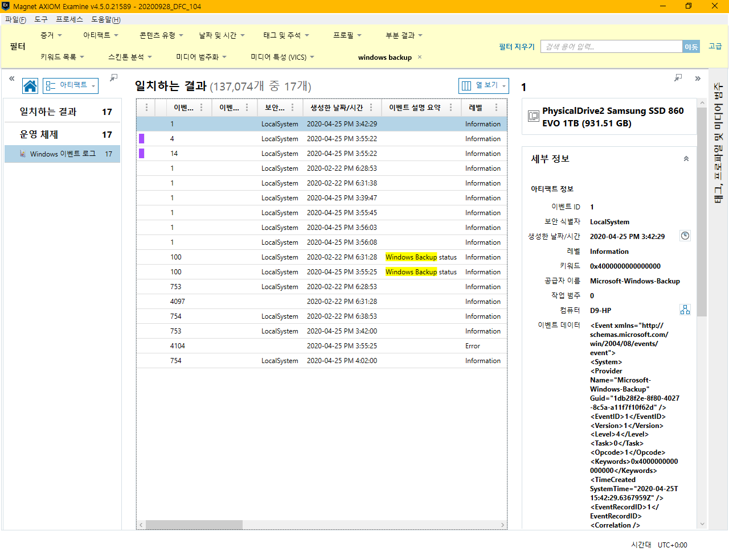Collapse the left filter panel chevrons

pyautogui.click(x=11, y=79)
